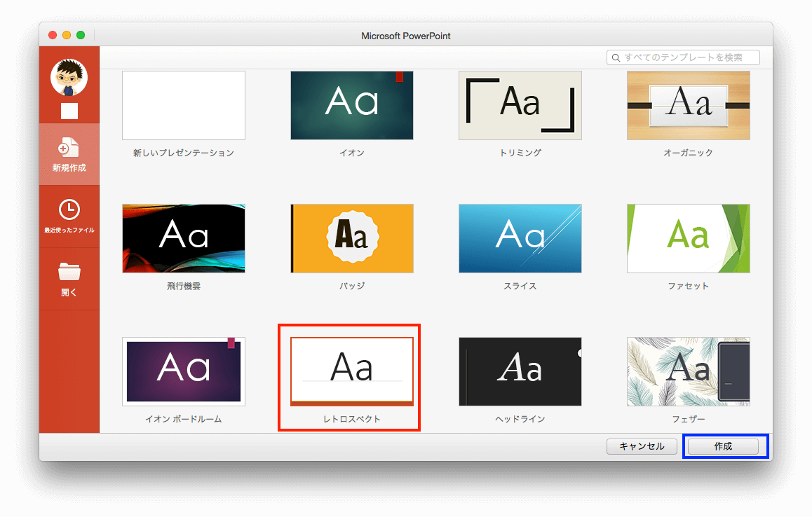Open the 最近使ったファイル clock icon
The image size is (812, 517).
(69, 209)
